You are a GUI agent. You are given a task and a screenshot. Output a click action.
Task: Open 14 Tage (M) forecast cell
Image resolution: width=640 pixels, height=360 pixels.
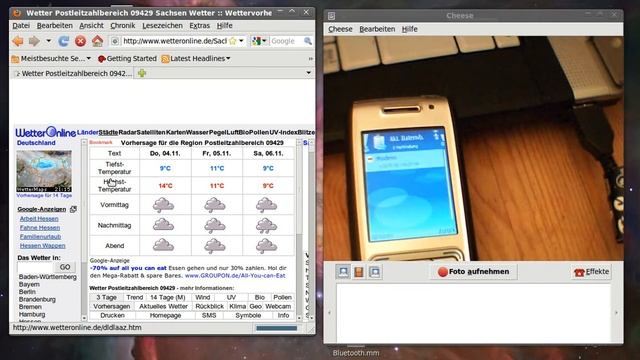(x=167, y=298)
